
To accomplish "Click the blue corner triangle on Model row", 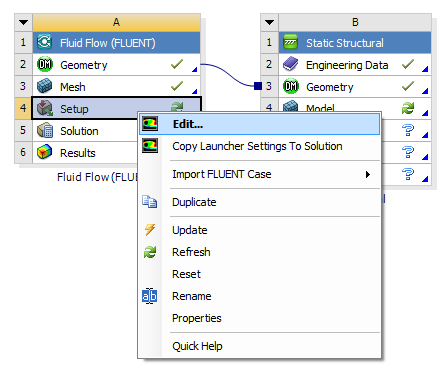I will tap(425, 113).
